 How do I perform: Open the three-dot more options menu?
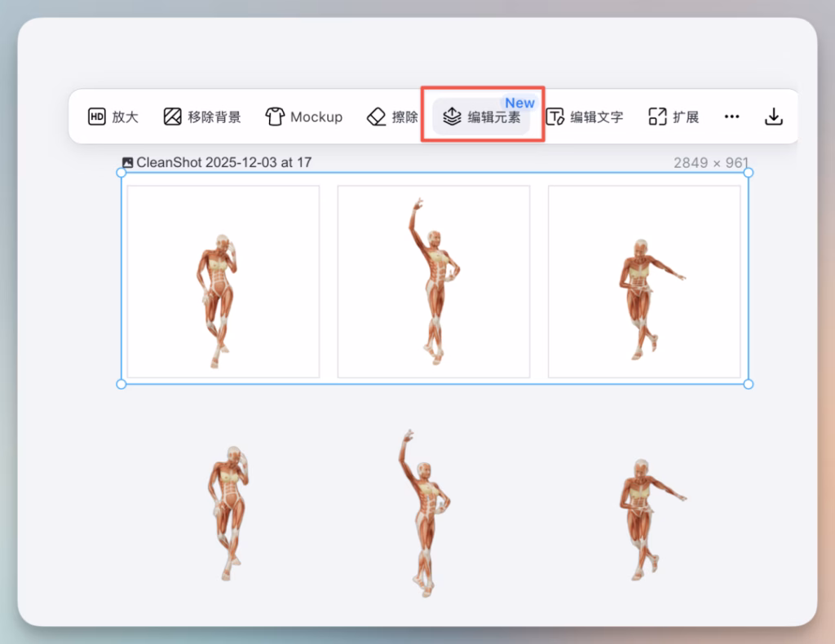[x=731, y=117]
